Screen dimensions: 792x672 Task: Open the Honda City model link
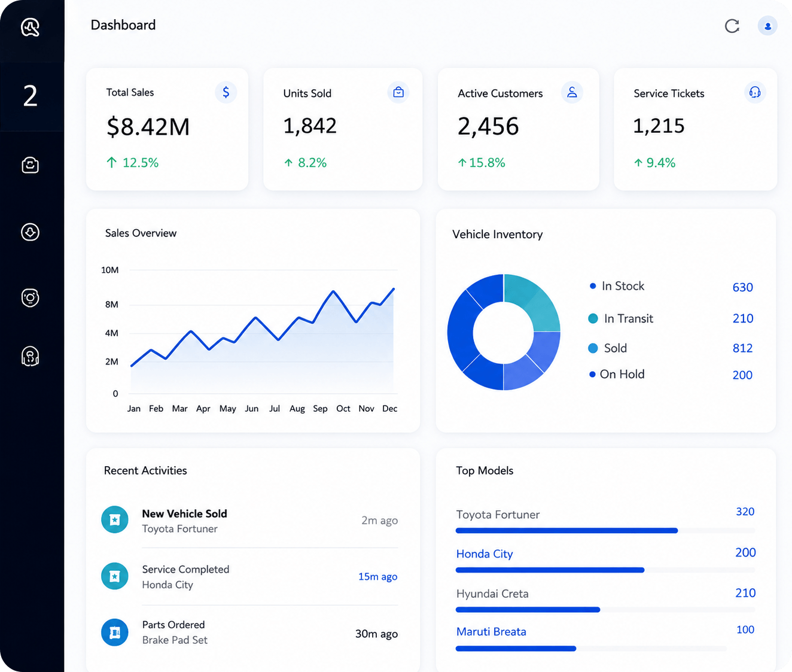click(485, 554)
